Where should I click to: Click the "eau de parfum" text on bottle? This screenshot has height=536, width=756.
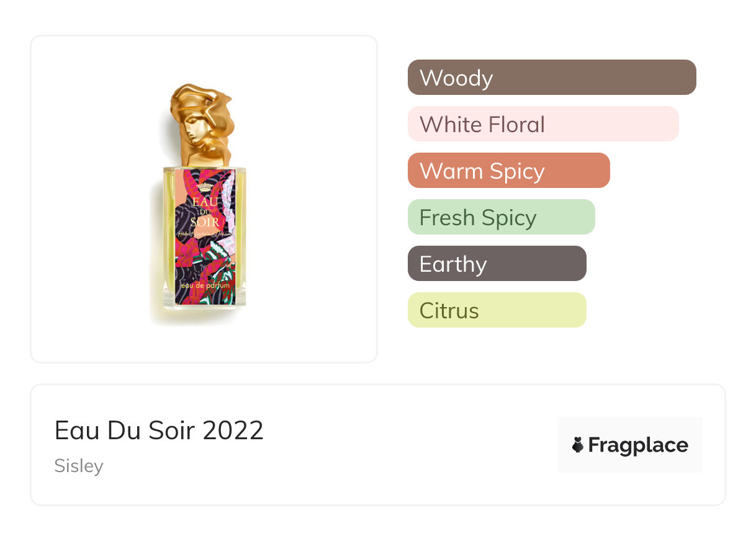(x=205, y=285)
